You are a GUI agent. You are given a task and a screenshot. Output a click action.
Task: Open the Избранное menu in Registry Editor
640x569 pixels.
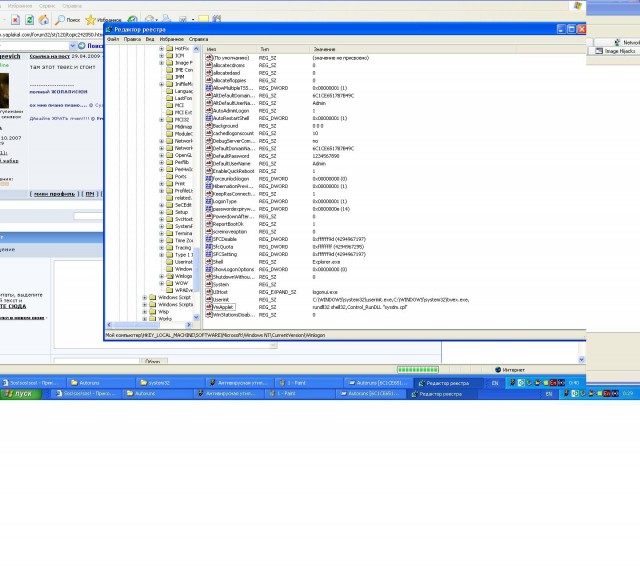171,39
